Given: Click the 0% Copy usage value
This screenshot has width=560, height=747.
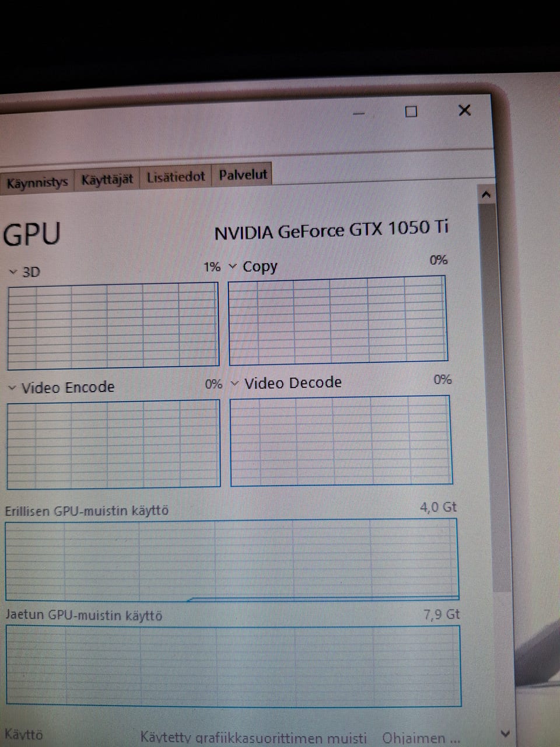Looking at the screenshot, I should pos(439,260).
